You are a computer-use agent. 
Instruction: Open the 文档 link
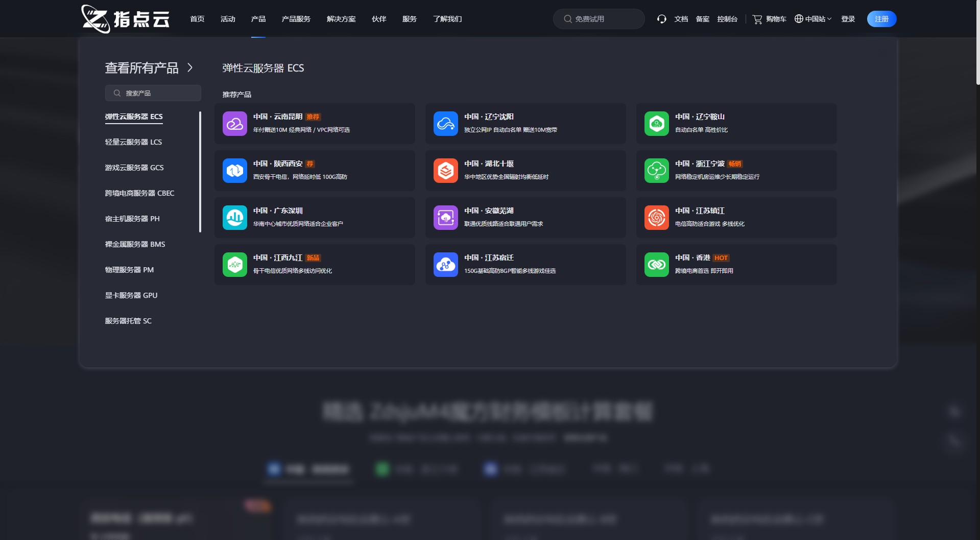pyautogui.click(x=681, y=19)
